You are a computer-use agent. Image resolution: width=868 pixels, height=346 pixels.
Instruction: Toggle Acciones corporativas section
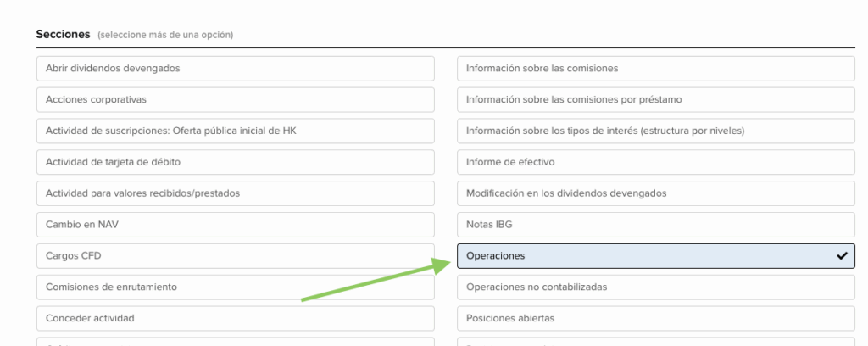235,100
